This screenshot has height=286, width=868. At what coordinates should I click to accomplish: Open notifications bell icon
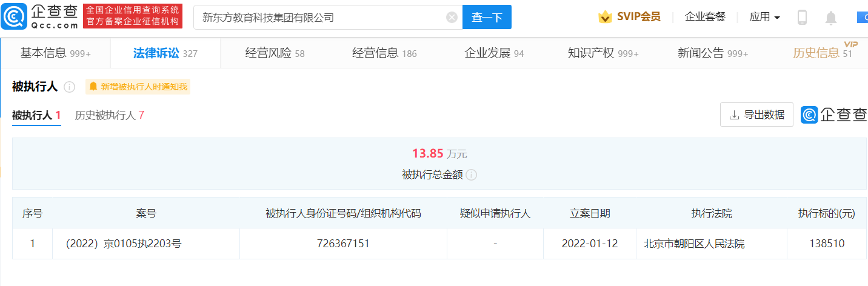[x=830, y=18]
